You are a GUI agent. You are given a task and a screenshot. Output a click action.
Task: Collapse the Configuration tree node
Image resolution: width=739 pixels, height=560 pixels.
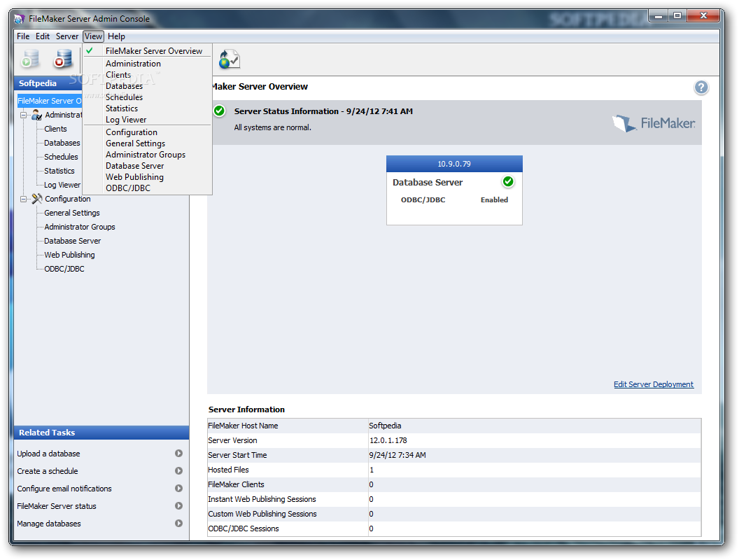[23, 199]
